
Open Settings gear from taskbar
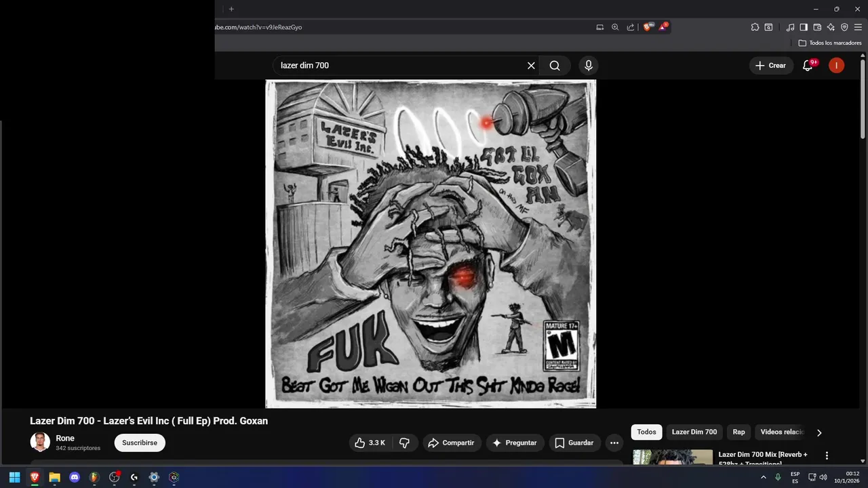pyautogui.click(x=154, y=477)
